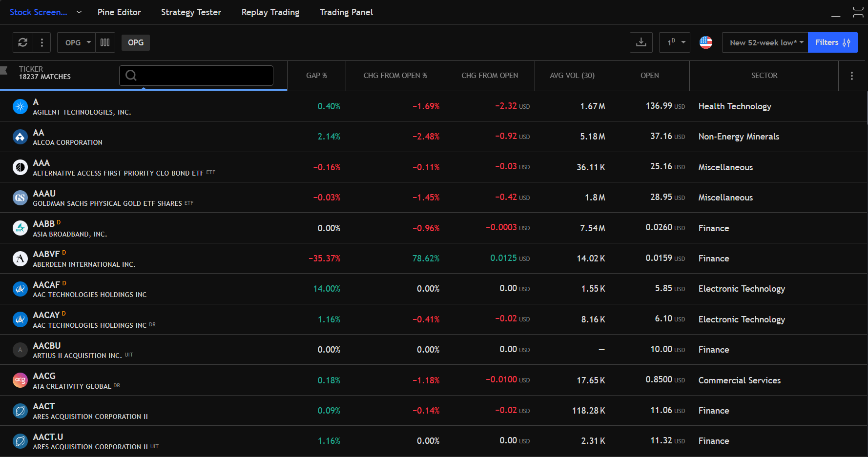
Task: Sort by TICKER column header
Action: coord(31,69)
